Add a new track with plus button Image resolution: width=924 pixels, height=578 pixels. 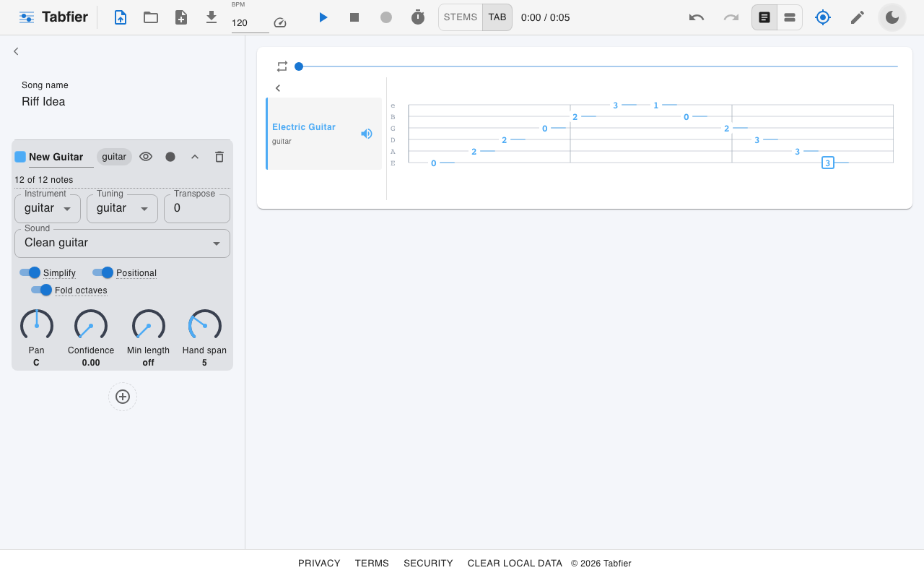pos(123,397)
